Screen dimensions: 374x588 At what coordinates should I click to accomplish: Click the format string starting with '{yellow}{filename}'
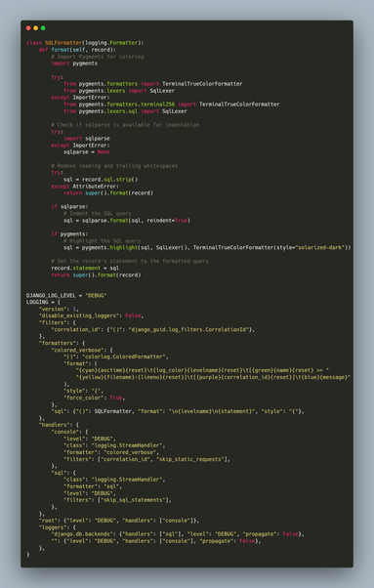click(213, 377)
